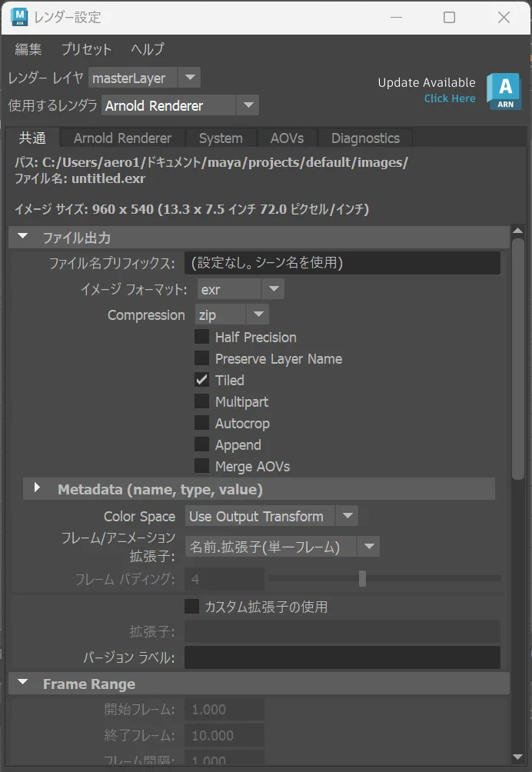532x772 pixels.
Task: Open the ヘルプ menu
Action: tap(148, 49)
